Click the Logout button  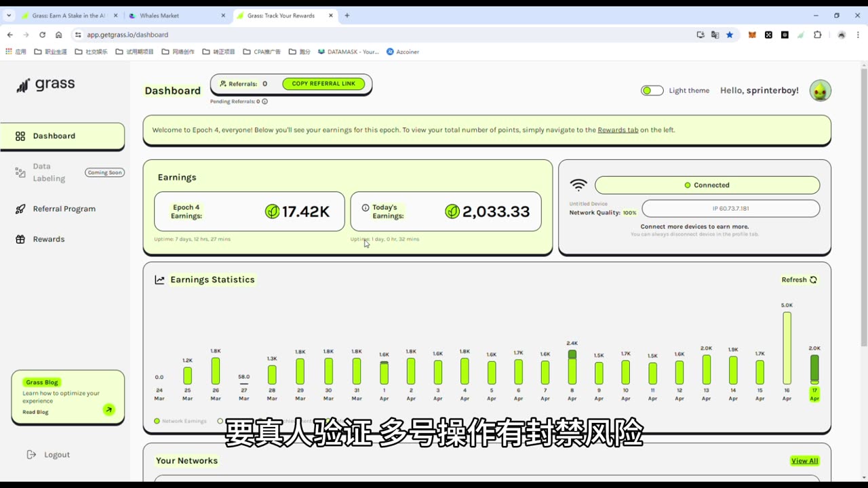tap(47, 455)
